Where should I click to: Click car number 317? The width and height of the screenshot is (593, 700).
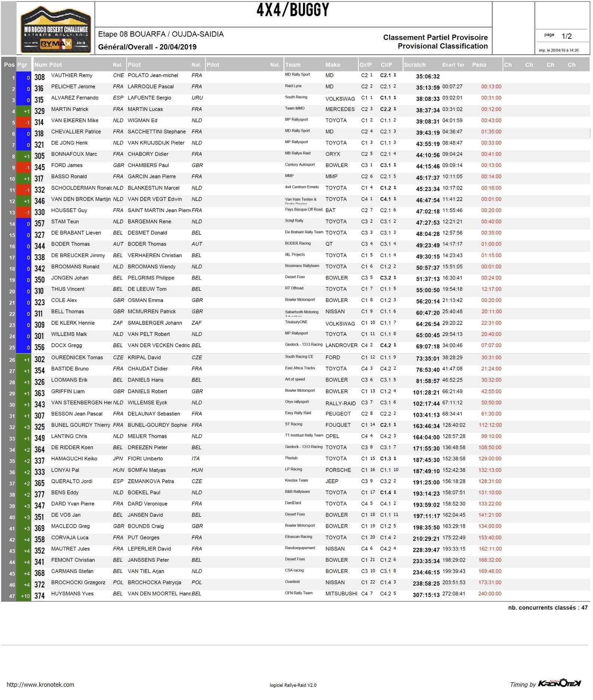39,179
